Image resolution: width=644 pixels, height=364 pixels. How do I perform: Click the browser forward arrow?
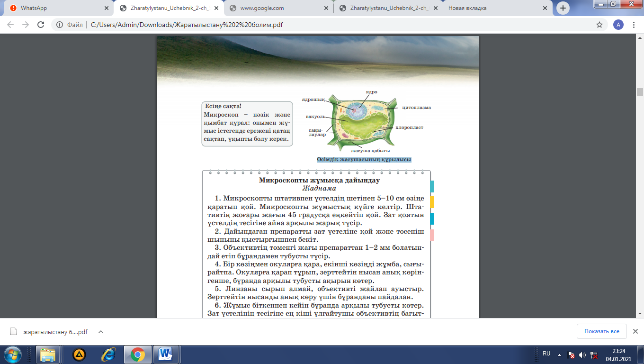[26, 25]
